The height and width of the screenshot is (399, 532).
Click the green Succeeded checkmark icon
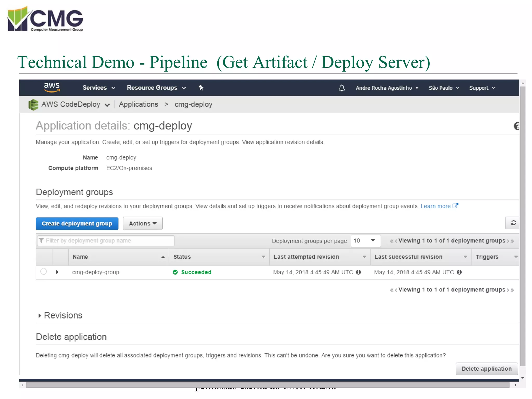tap(175, 272)
